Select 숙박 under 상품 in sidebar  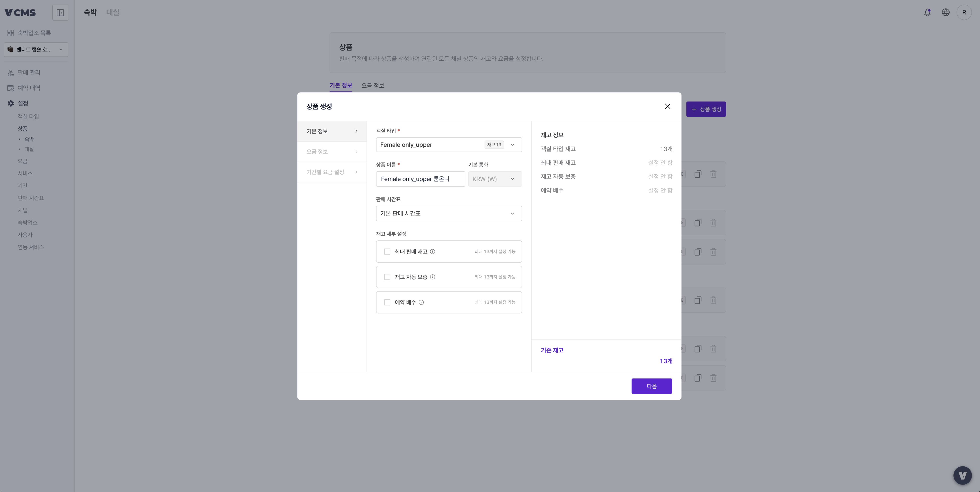pyautogui.click(x=29, y=139)
